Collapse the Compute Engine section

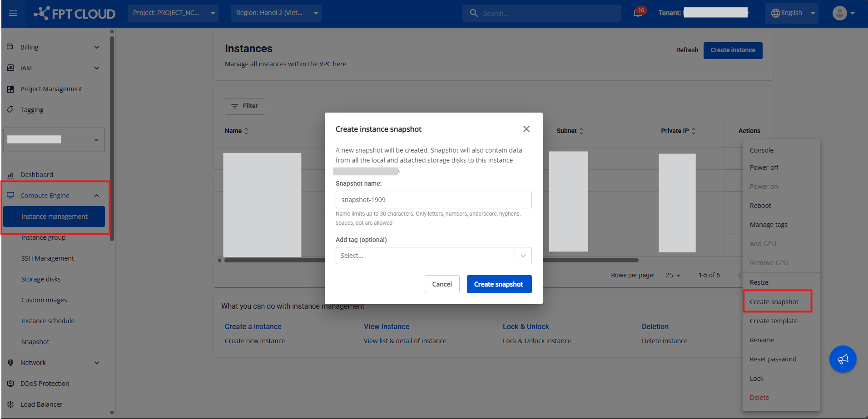(96, 196)
